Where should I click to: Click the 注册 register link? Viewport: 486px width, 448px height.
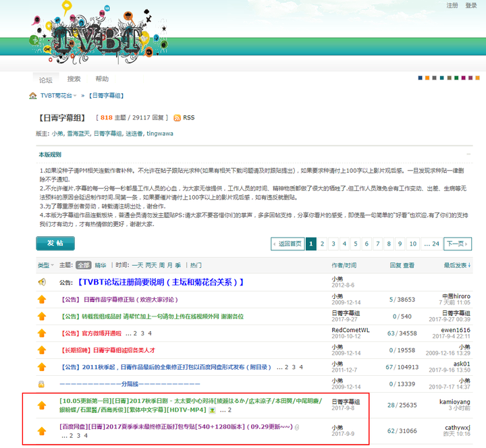pos(452,5)
